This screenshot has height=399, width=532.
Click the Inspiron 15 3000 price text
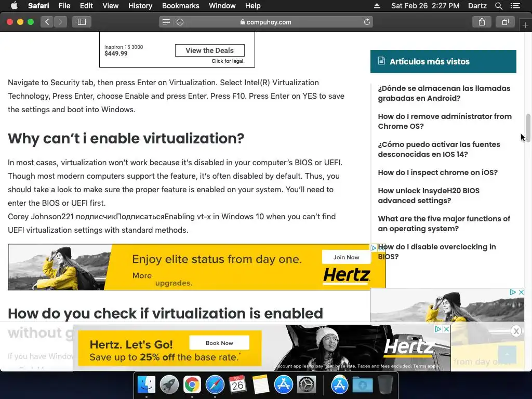(116, 54)
